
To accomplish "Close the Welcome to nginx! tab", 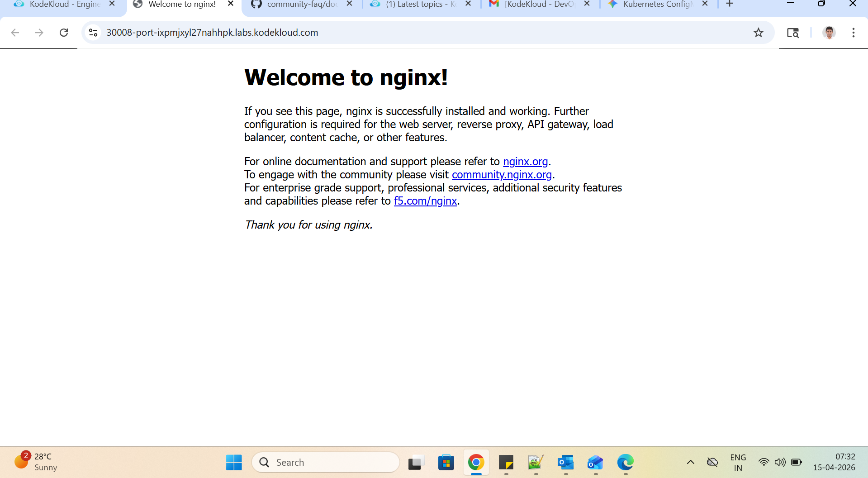I will click(231, 4).
